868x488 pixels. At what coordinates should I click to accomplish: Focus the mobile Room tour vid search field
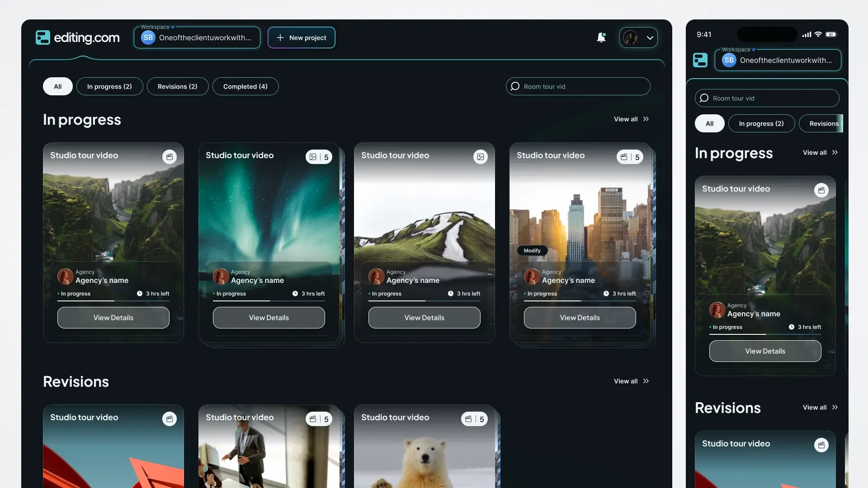click(767, 98)
